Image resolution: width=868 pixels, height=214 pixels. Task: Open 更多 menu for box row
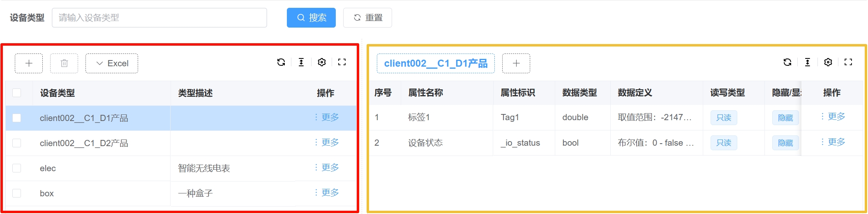[327, 193]
